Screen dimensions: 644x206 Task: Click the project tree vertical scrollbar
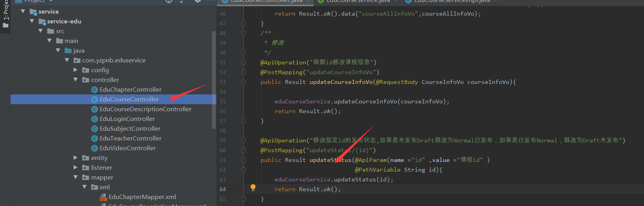pyautogui.click(x=213, y=80)
